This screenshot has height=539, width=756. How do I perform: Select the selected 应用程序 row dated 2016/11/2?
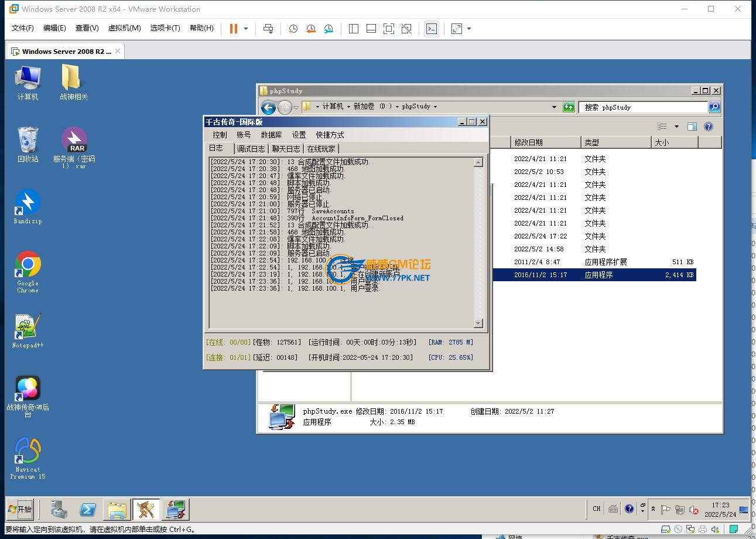tap(594, 275)
